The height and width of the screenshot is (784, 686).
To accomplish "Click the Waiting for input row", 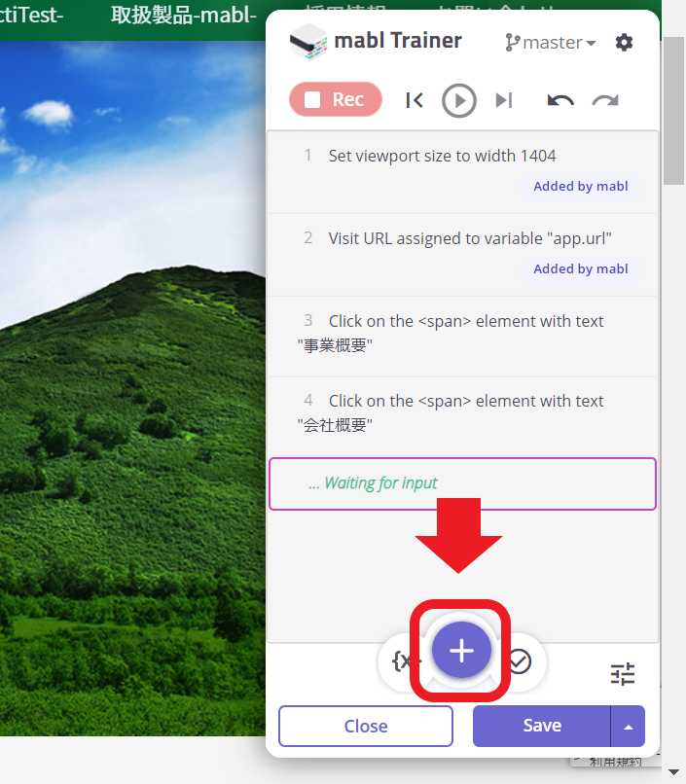I will tap(462, 483).
